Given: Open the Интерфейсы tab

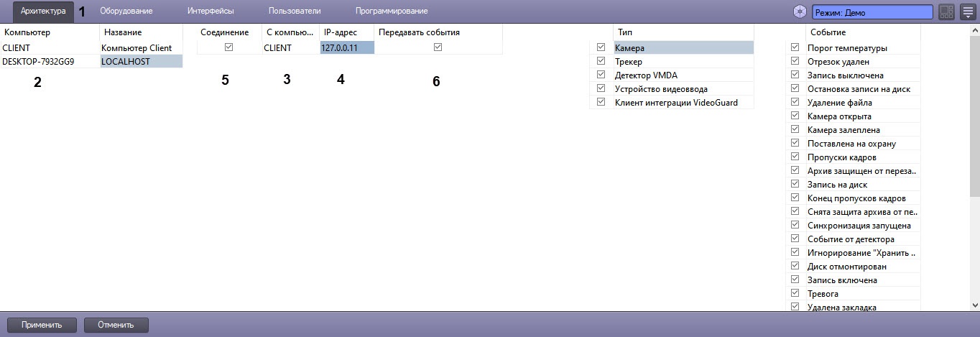Looking at the screenshot, I should point(211,11).
